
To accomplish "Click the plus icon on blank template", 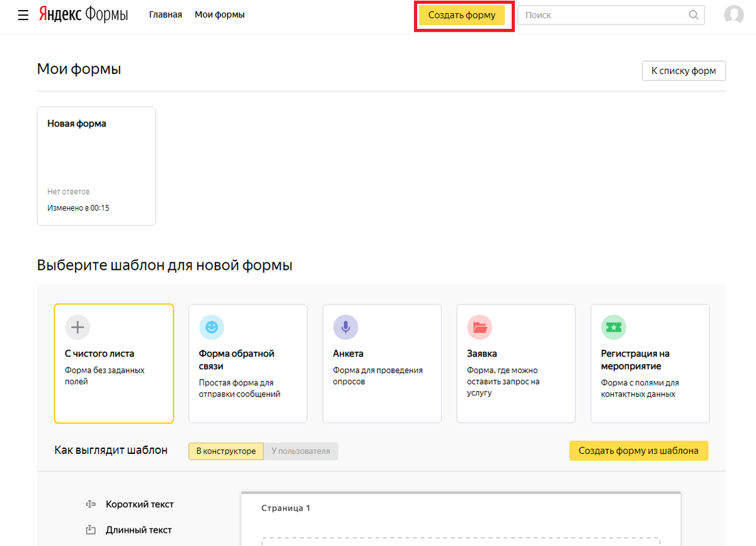I will [x=77, y=327].
